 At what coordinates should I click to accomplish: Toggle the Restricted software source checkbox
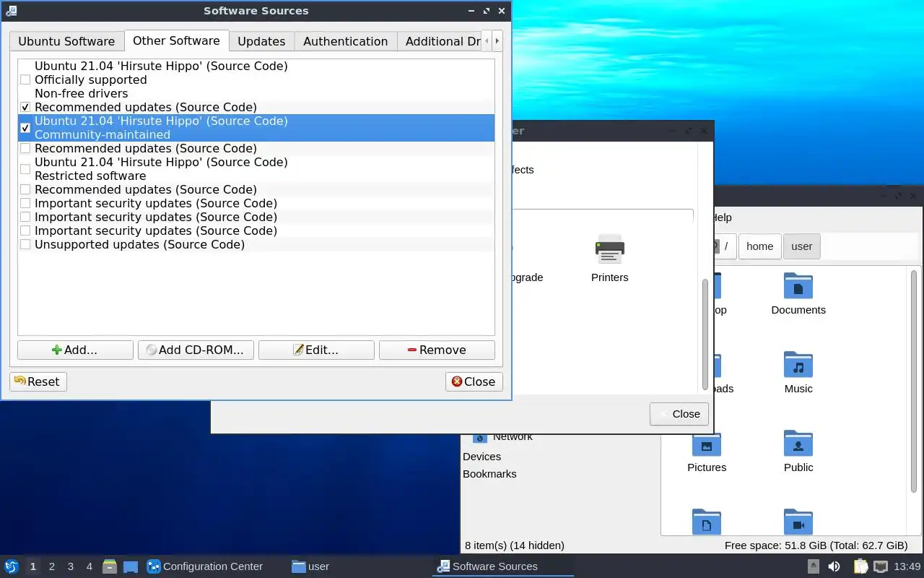point(25,169)
